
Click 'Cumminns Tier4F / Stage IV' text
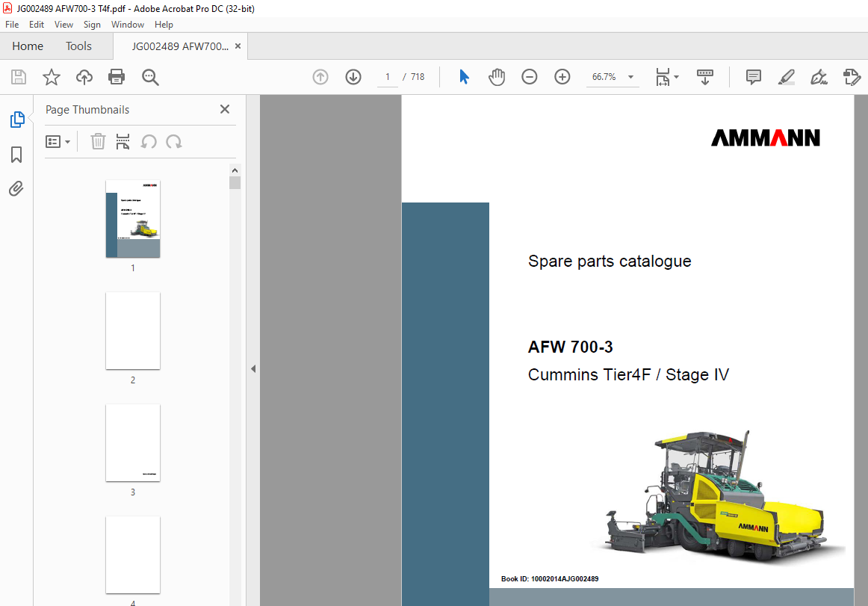[x=628, y=374]
